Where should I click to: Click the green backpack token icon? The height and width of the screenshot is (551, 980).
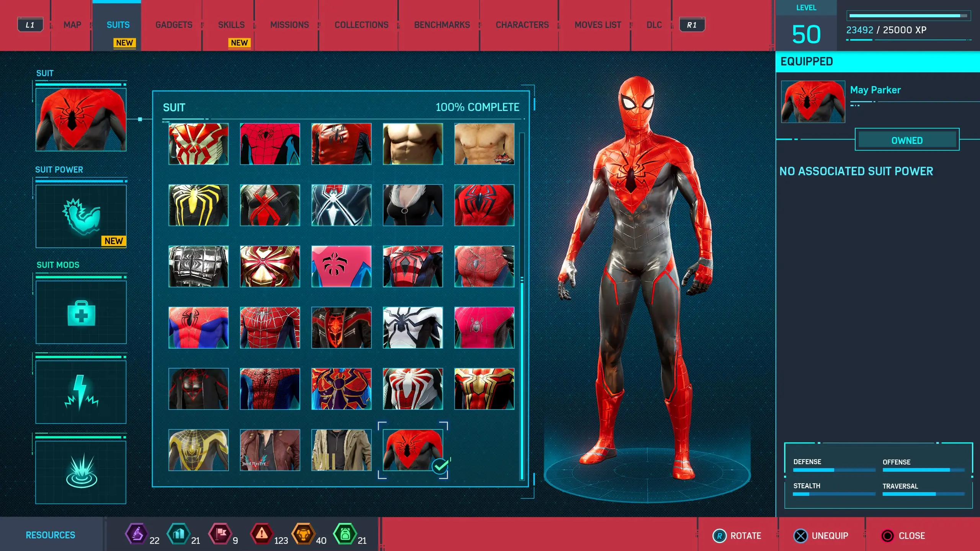(x=345, y=534)
